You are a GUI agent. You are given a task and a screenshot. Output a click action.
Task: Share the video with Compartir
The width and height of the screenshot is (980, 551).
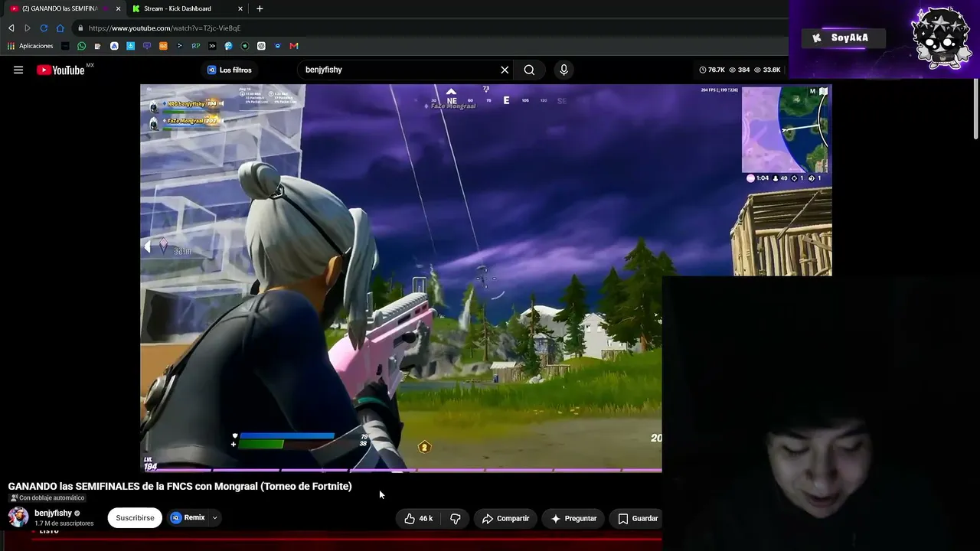tap(505, 518)
